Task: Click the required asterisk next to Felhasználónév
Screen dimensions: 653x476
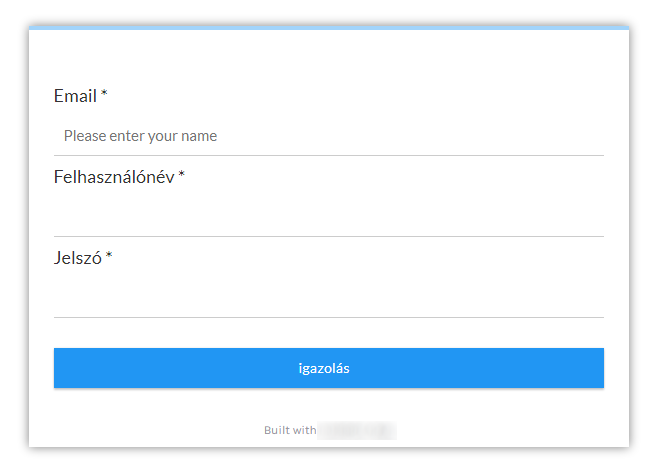Action: 182,176
